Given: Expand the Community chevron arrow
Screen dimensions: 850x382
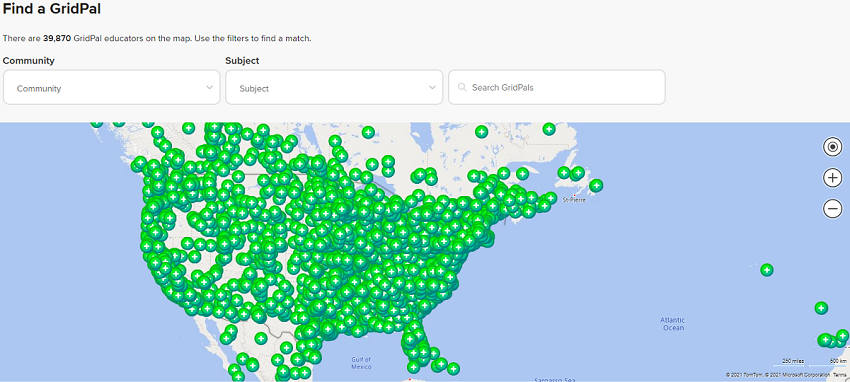Looking at the screenshot, I should point(210,87).
